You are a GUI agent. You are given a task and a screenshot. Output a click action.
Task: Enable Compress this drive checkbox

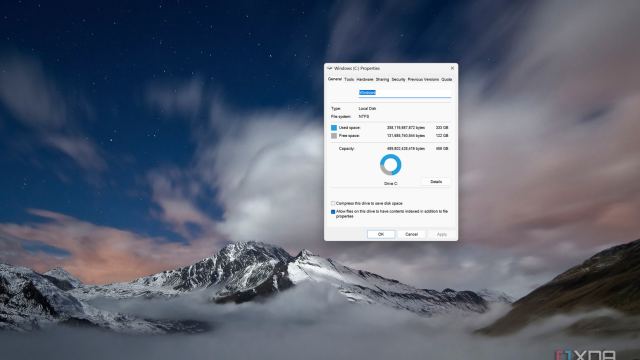pyautogui.click(x=333, y=203)
